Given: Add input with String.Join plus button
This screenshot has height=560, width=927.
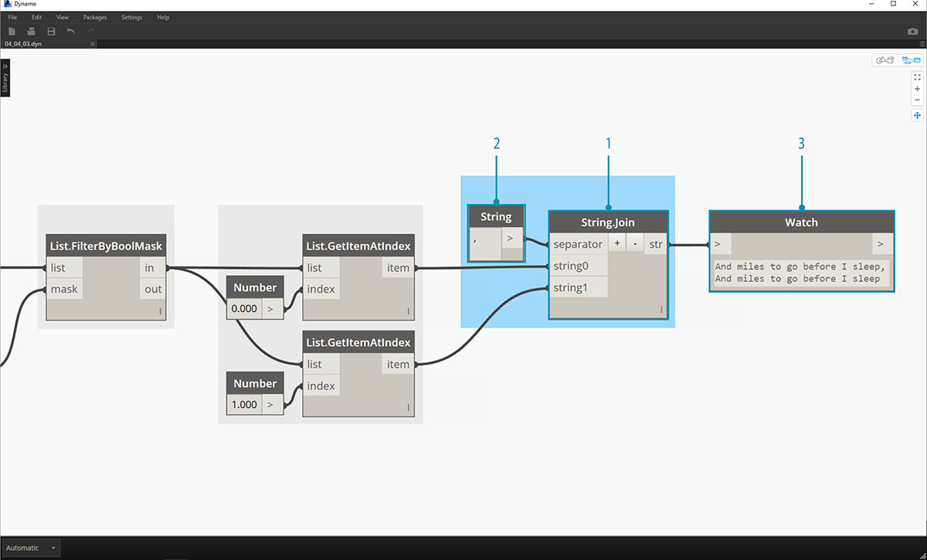Looking at the screenshot, I should (617, 244).
